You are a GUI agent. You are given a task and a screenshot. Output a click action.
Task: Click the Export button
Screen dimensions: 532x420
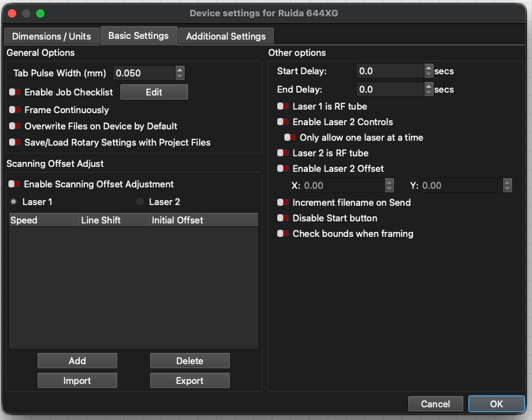point(190,380)
